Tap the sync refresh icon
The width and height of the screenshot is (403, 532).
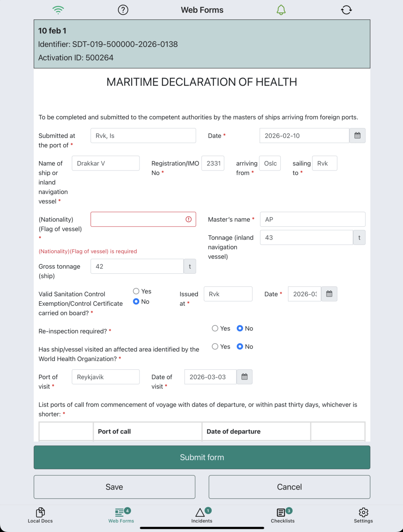346,10
